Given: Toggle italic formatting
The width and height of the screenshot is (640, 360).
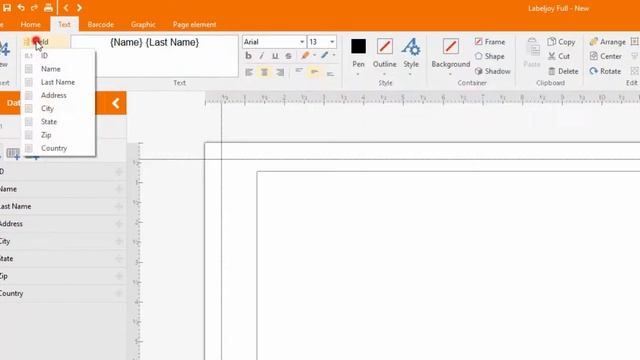Looking at the screenshot, I should click(262, 56).
